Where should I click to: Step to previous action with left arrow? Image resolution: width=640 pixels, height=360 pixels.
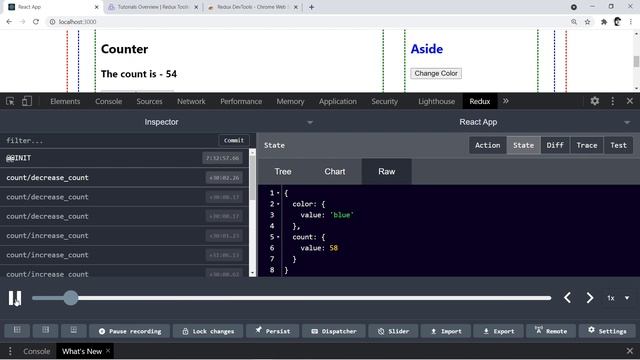pyautogui.click(x=567, y=298)
